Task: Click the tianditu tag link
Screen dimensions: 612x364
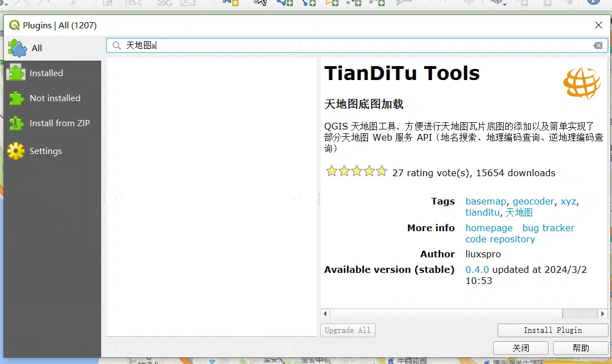Action: [482, 213]
